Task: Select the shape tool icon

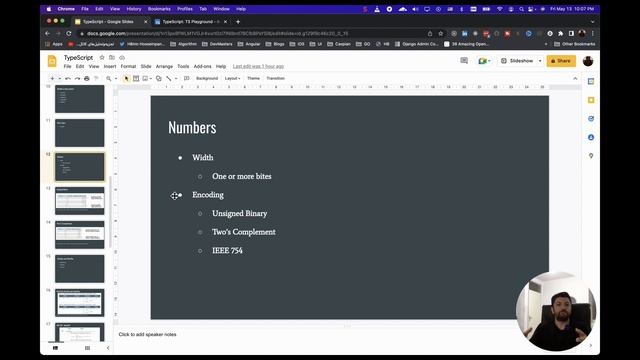Action: click(159, 78)
